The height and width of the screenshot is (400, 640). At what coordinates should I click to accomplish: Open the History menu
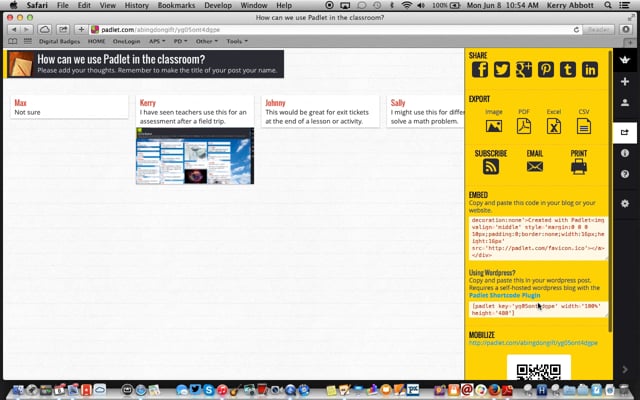136,5
